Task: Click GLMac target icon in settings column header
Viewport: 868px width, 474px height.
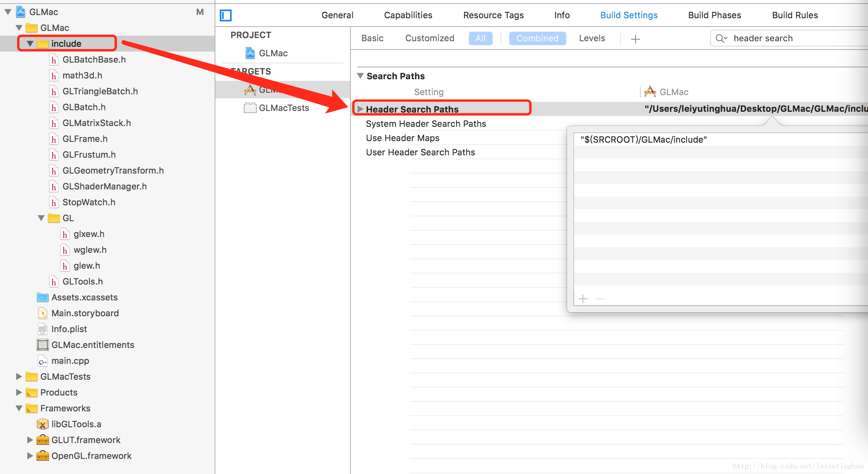Action: point(650,92)
